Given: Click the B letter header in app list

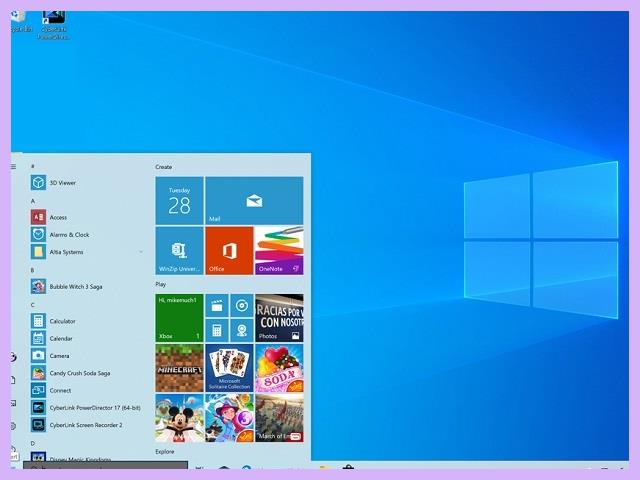Looking at the screenshot, I should click(33, 270).
